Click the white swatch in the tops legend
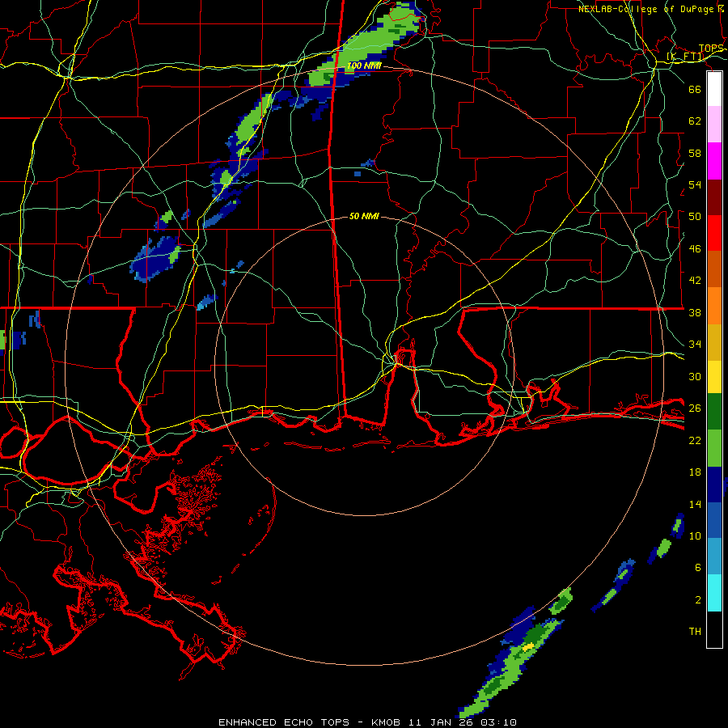The image size is (728, 728). pos(714,89)
